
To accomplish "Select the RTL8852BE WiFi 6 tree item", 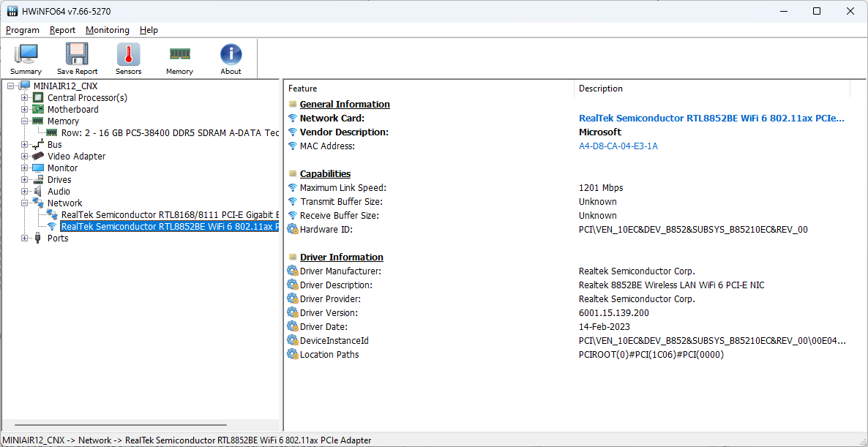I will click(x=169, y=226).
